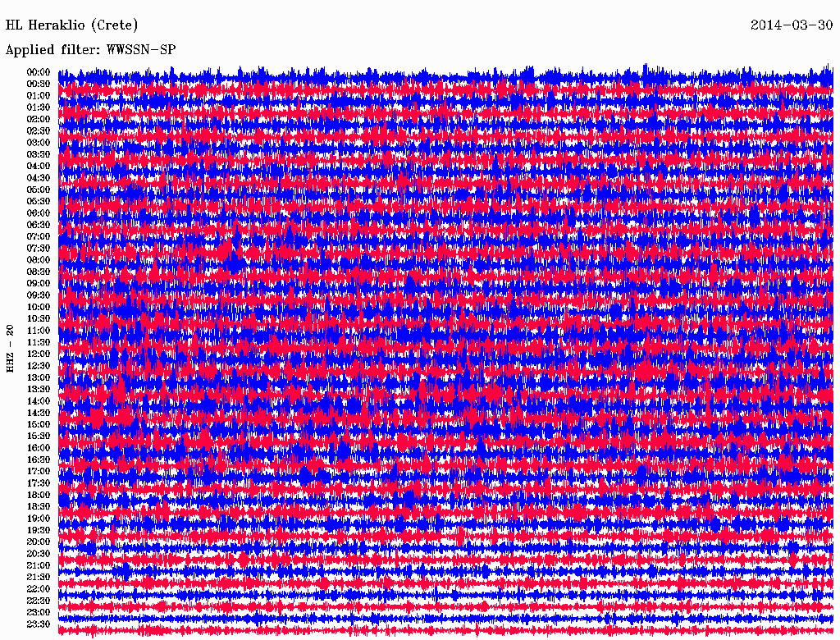840x640 pixels.
Task: Click the '09:30' time label
Action: point(39,295)
